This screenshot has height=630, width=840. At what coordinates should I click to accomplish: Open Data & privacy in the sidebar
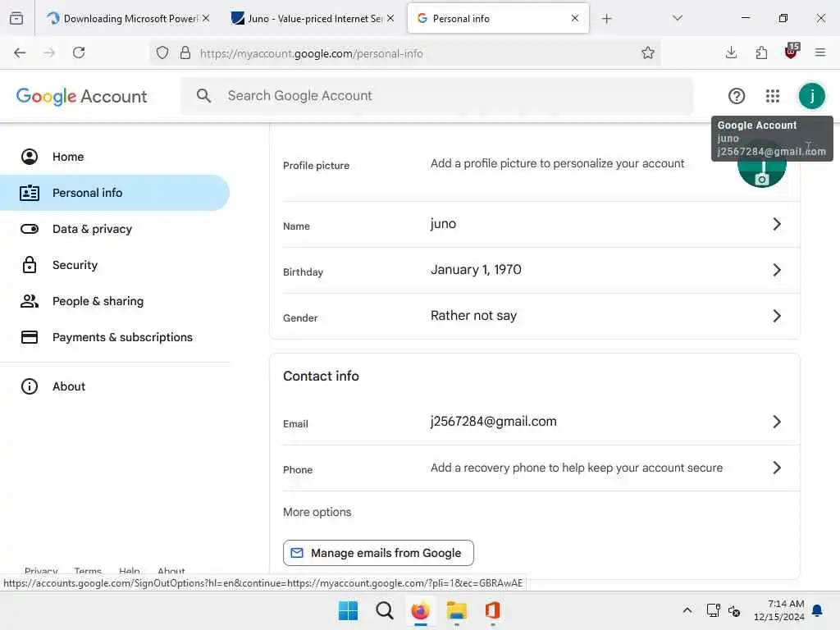[x=115, y=229]
